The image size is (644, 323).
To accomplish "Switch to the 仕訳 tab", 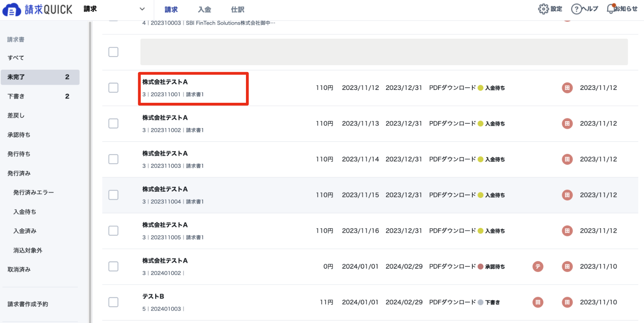I will (238, 9).
